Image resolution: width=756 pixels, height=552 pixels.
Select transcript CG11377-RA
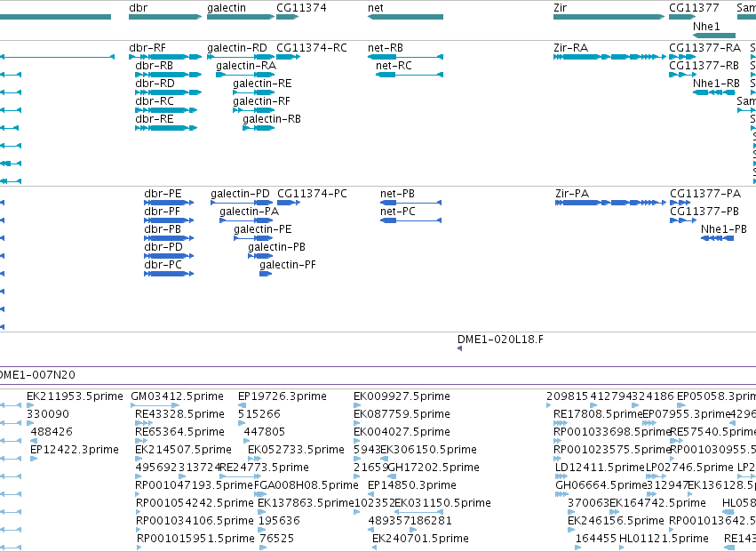coord(682,57)
